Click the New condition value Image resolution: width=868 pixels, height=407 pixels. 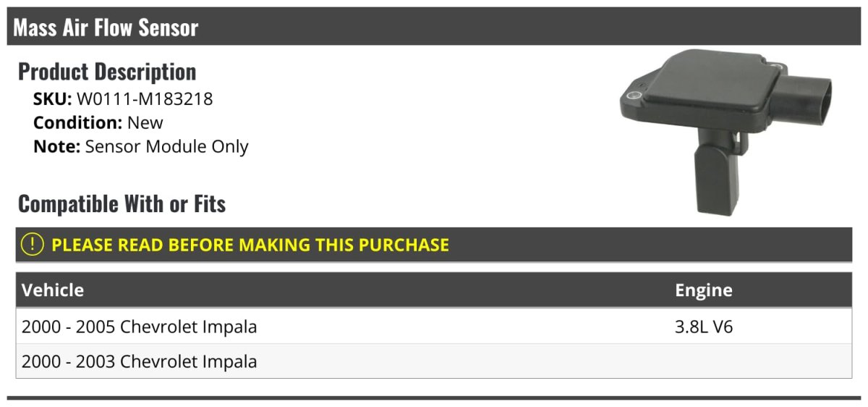click(x=145, y=122)
